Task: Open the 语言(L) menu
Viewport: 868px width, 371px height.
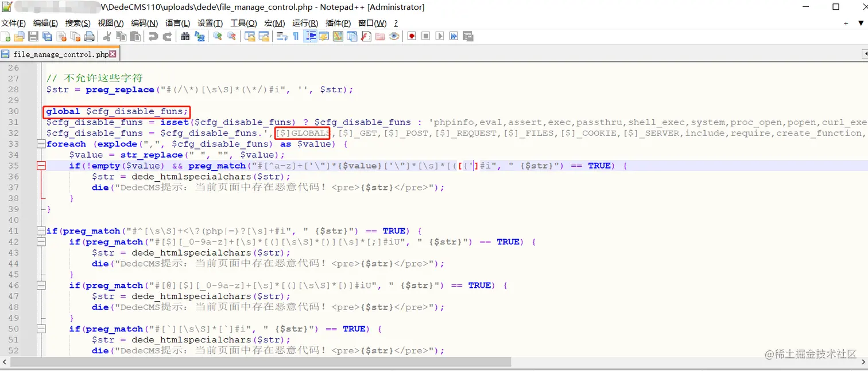Action: (178, 23)
